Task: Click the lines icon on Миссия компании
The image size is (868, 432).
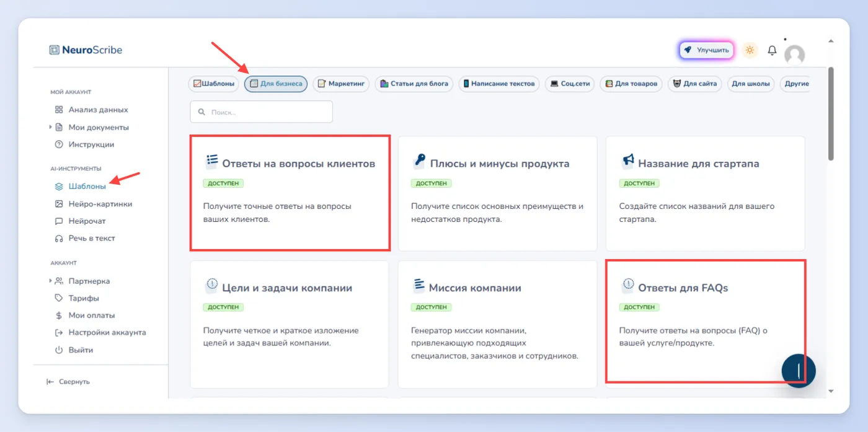Action: [419, 286]
